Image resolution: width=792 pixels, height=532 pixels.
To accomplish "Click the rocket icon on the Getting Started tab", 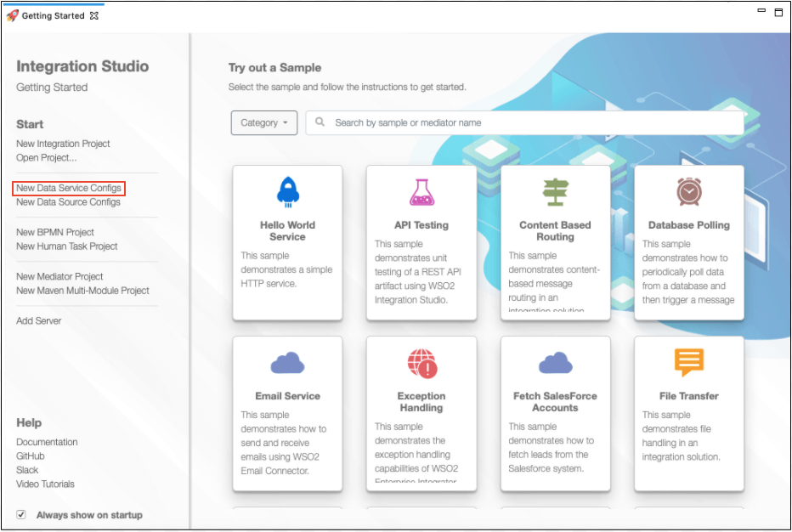I will point(12,14).
